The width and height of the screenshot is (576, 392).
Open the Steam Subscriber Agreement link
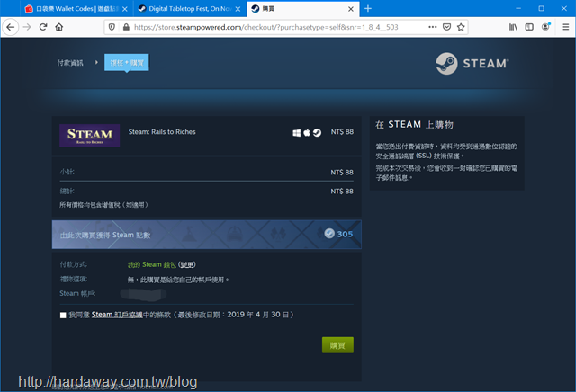(117, 315)
